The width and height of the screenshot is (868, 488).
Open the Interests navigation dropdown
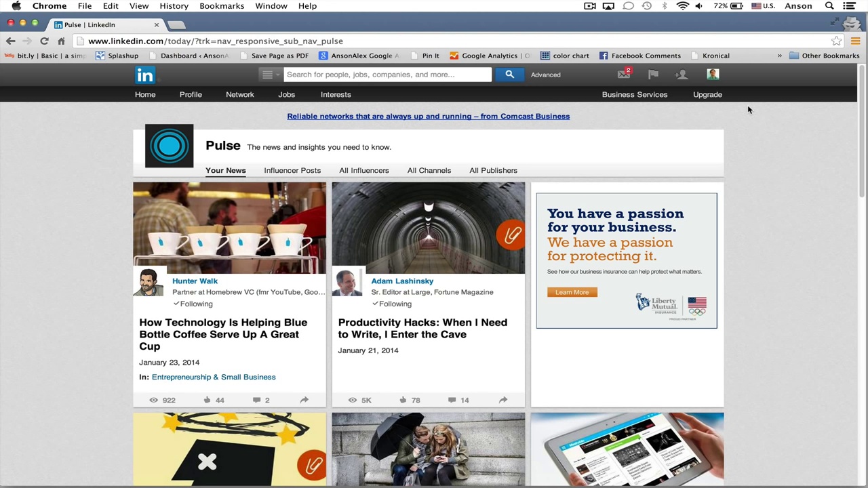pyautogui.click(x=336, y=95)
